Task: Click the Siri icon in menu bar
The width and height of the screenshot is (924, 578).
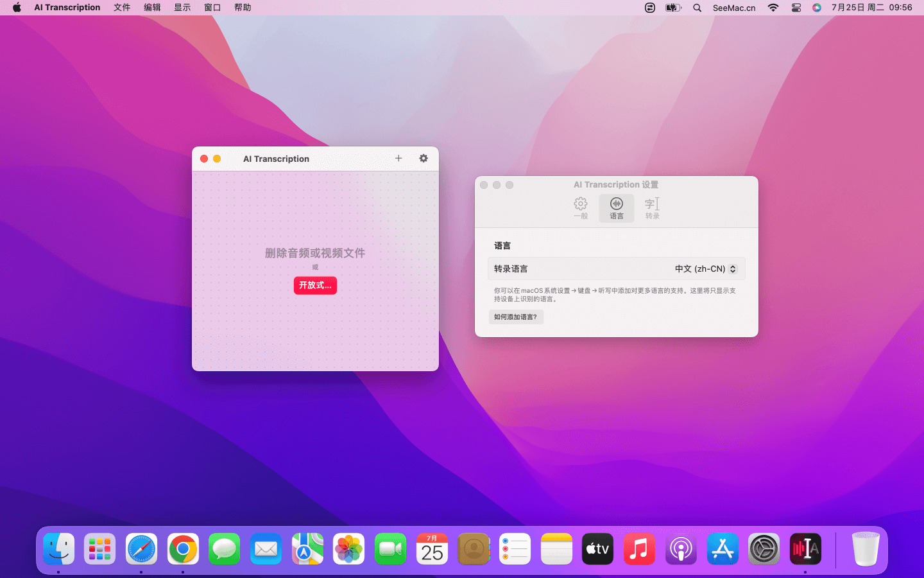Action: click(x=817, y=8)
